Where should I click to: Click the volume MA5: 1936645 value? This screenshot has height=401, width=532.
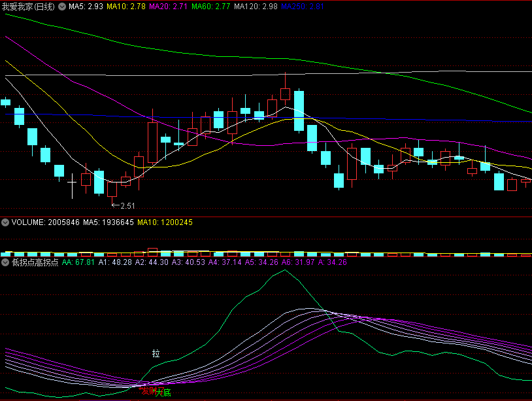coord(108,222)
